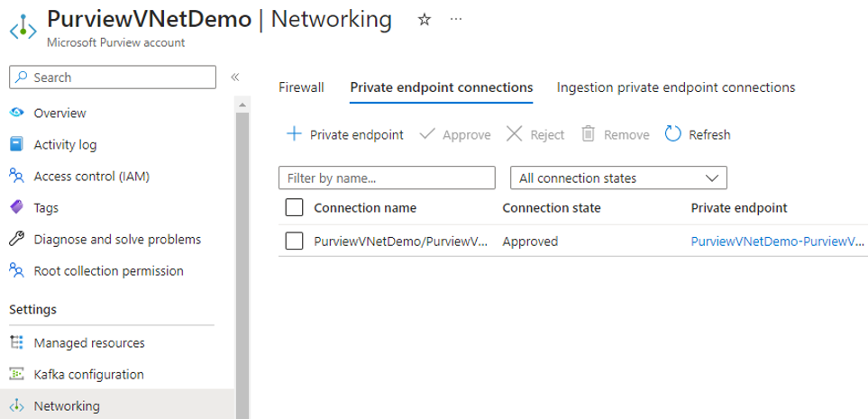Click the Purview account logo icon

[x=23, y=26]
